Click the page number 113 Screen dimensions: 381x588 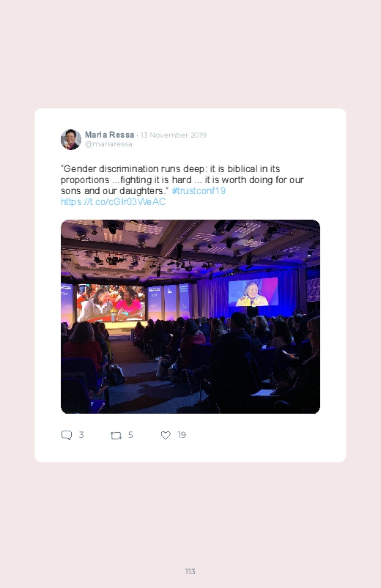pos(190,571)
